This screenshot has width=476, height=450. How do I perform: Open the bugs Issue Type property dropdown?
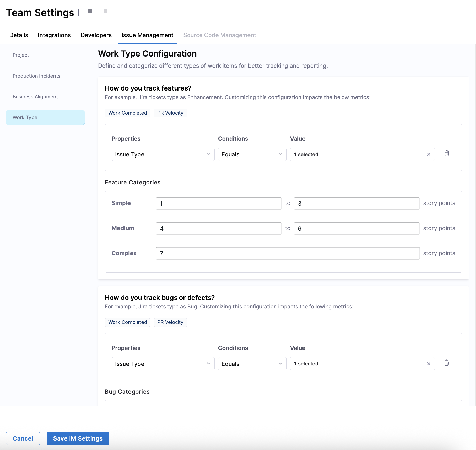point(163,364)
